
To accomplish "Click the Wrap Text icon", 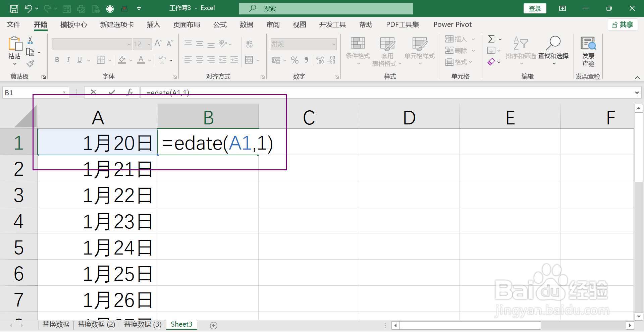I will coord(250,44).
